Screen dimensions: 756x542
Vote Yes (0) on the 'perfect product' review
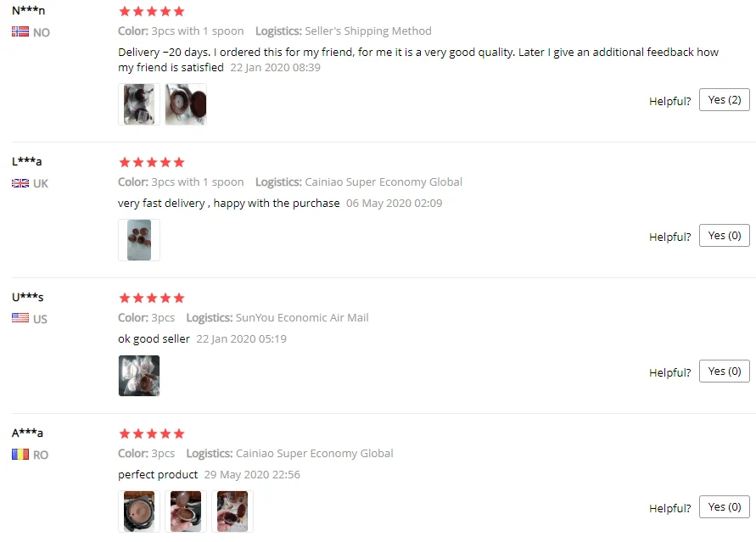tap(724, 507)
